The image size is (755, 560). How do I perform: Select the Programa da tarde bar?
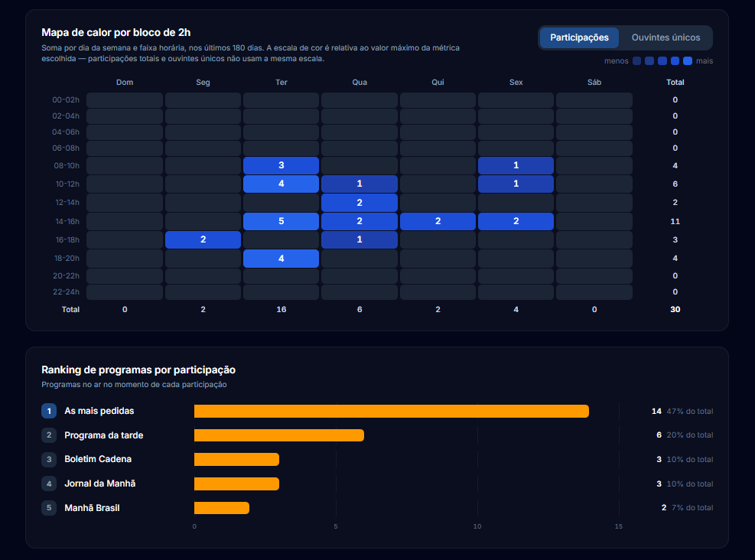(278, 435)
